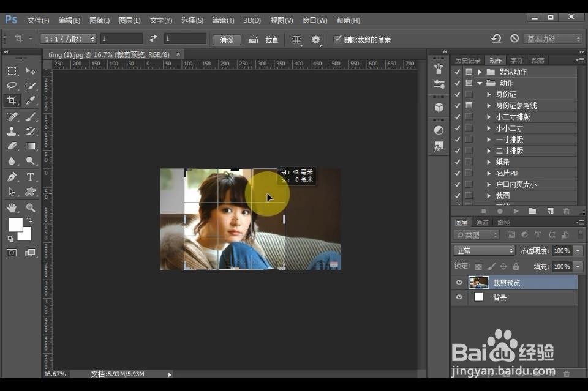Select the Brush tool
588x391 pixels.
pyautogui.click(x=31, y=117)
